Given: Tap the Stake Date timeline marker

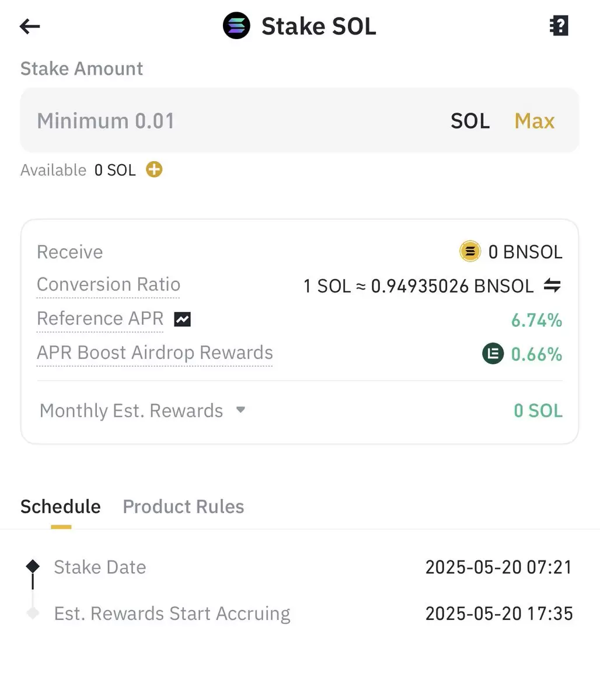Looking at the screenshot, I should click(33, 566).
